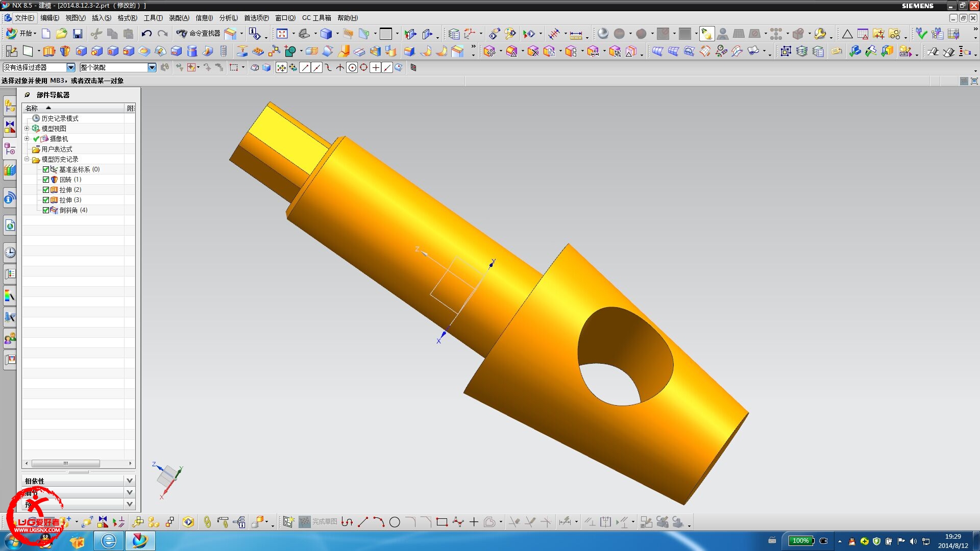
Task: Click the Mirror assembly icon
Action: click(x=103, y=522)
